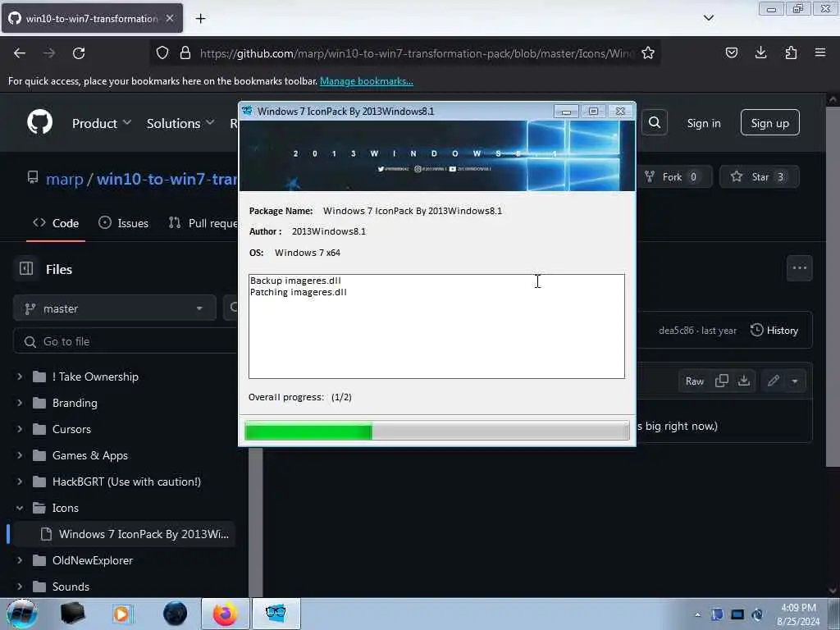
Task: Open the tracking protection shield icon
Action: pyautogui.click(x=162, y=52)
